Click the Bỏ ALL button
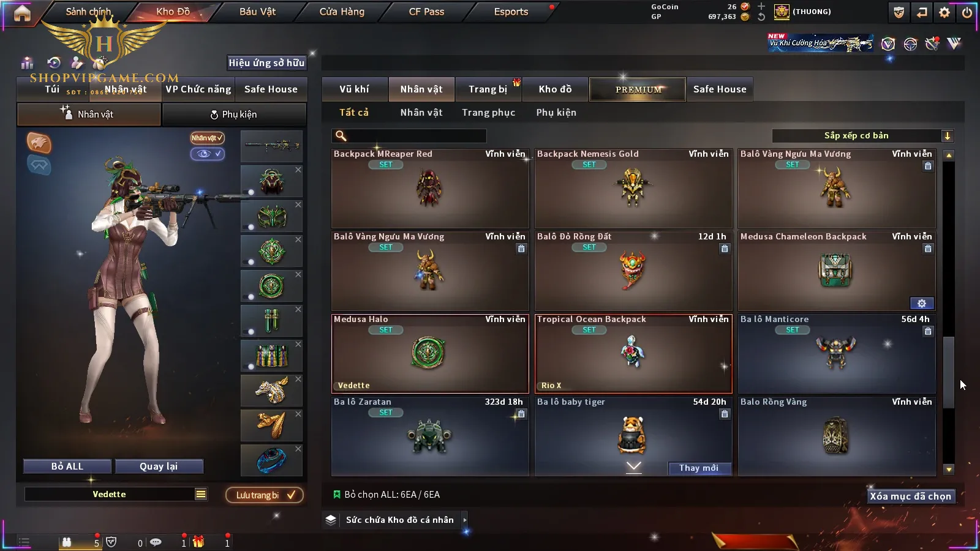The height and width of the screenshot is (551, 980). point(67,467)
